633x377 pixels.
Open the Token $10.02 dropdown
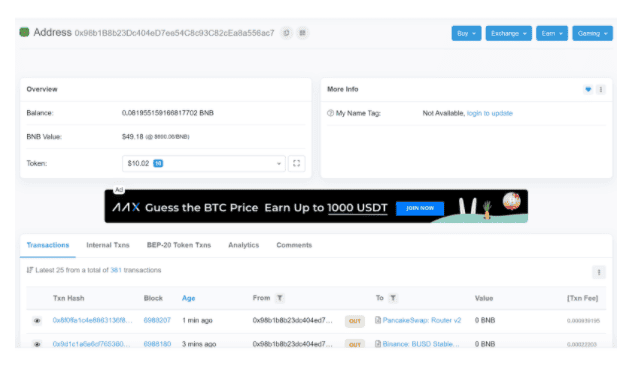tap(204, 163)
